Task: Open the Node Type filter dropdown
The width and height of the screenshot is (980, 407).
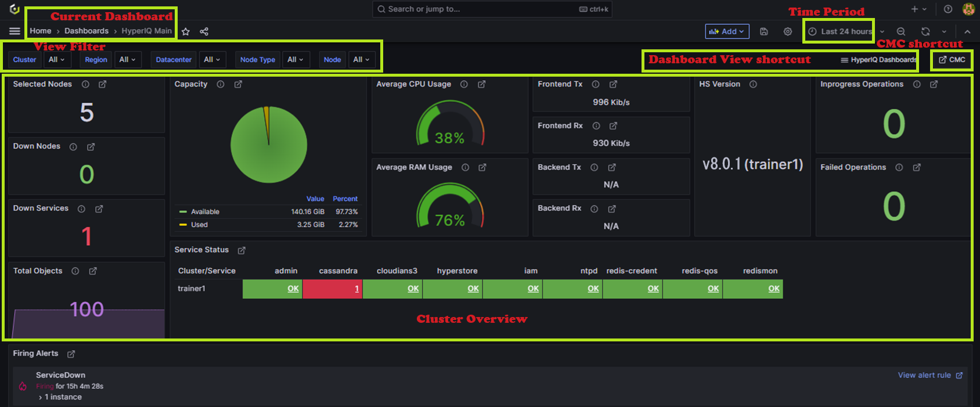Action: click(296, 60)
